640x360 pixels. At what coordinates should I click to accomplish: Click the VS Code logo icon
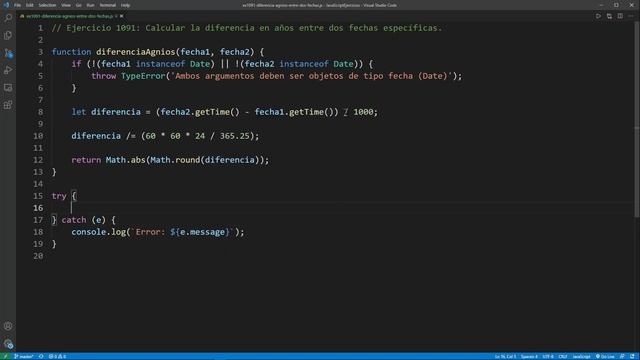[x=6, y=5]
